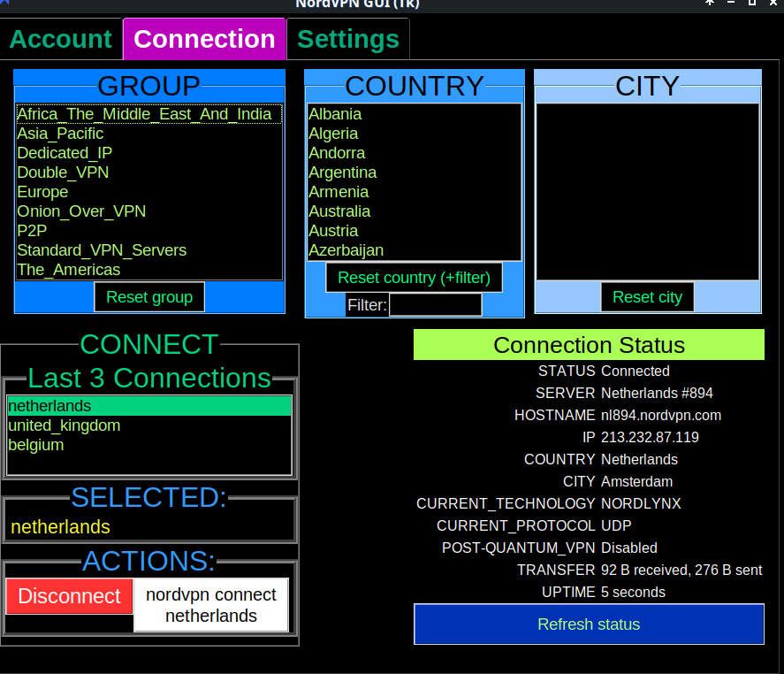Select the Asia_Pacific group

point(149,134)
